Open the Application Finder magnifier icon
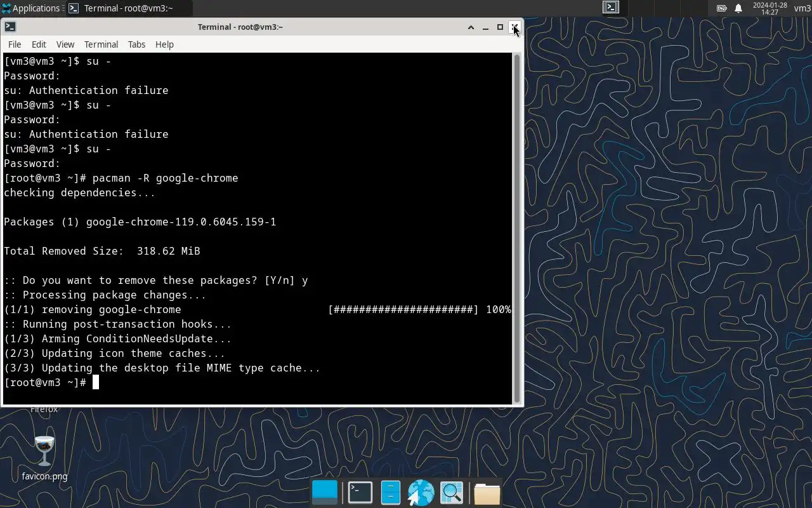The width and height of the screenshot is (812, 508). pyautogui.click(x=452, y=493)
